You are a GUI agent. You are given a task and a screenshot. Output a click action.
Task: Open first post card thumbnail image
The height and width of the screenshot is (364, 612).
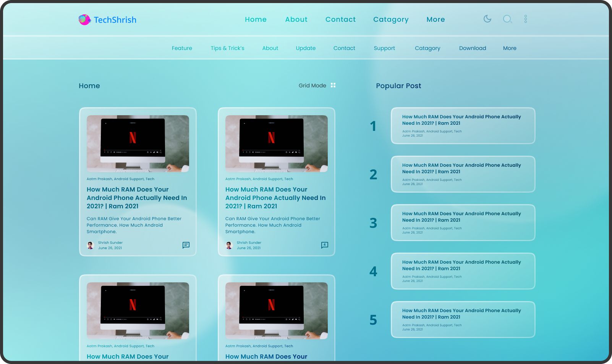point(138,143)
